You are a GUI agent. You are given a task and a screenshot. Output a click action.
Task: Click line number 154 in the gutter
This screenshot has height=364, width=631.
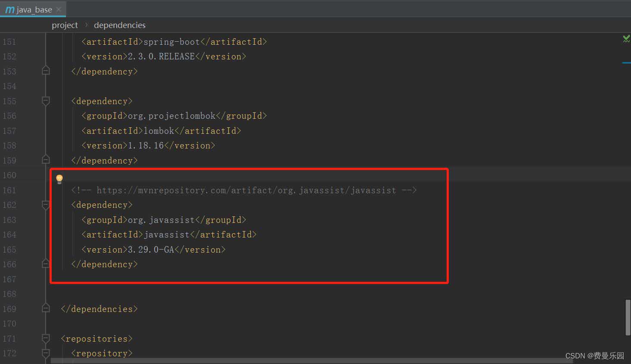(x=9, y=86)
